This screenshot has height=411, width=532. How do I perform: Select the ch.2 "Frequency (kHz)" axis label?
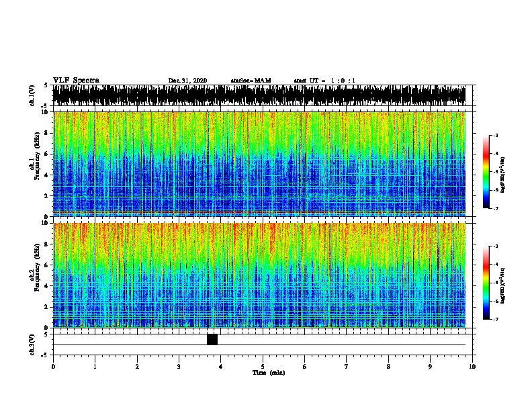coord(37,267)
